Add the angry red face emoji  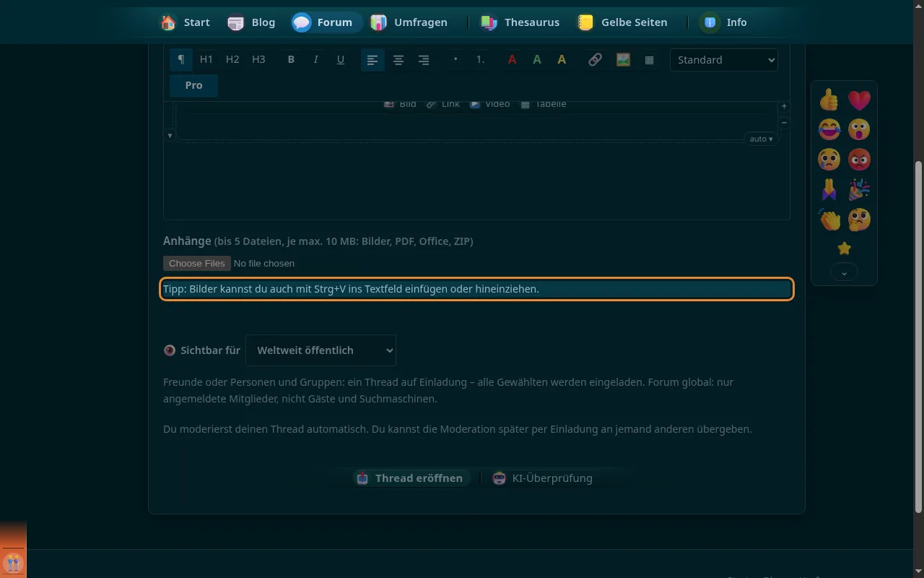(859, 159)
